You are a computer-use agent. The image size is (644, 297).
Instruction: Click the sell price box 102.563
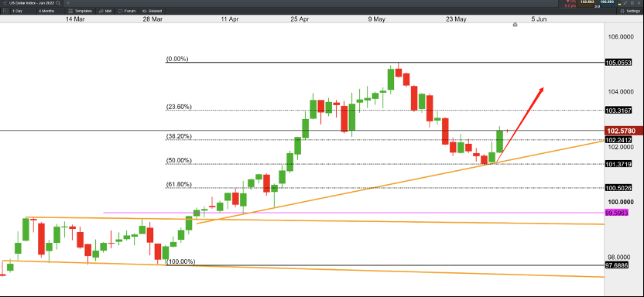point(587,3)
